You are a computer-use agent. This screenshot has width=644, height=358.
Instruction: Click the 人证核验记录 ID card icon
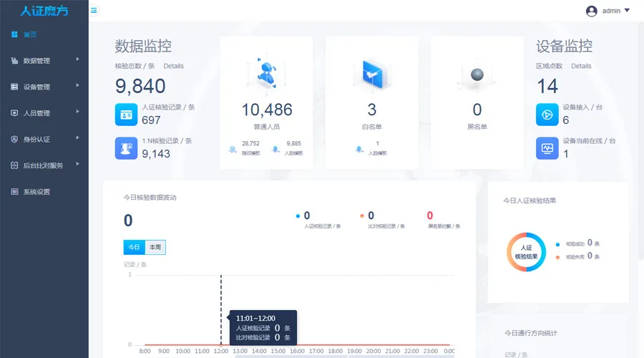[x=126, y=114]
